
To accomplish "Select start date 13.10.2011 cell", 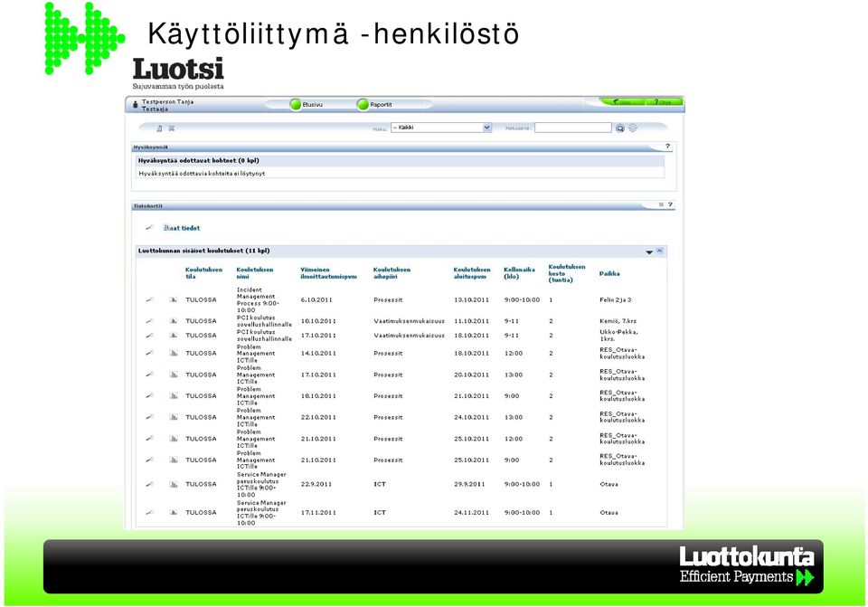I will pos(472,299).
